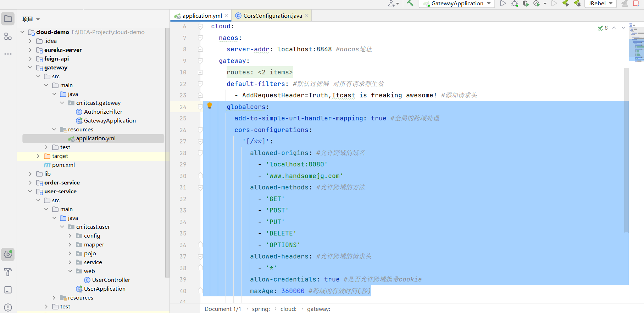Expand the target folder
Image resolution: width=644 pixels, height=313 pixels.
click(x=38, y=156)
